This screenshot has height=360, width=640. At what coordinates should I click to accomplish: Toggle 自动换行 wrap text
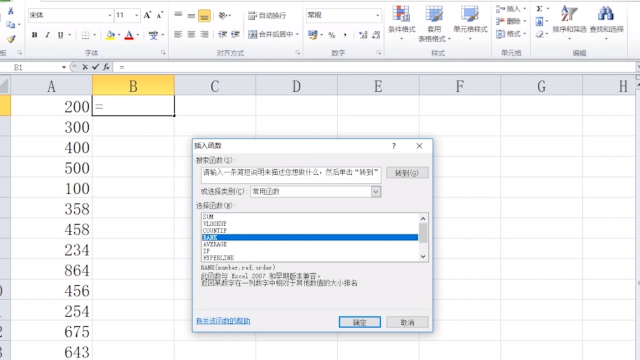click(267, 16)
